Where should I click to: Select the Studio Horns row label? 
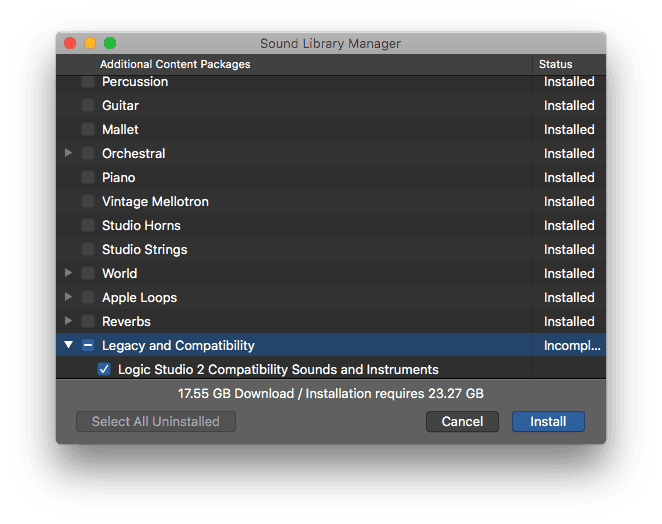141,225
